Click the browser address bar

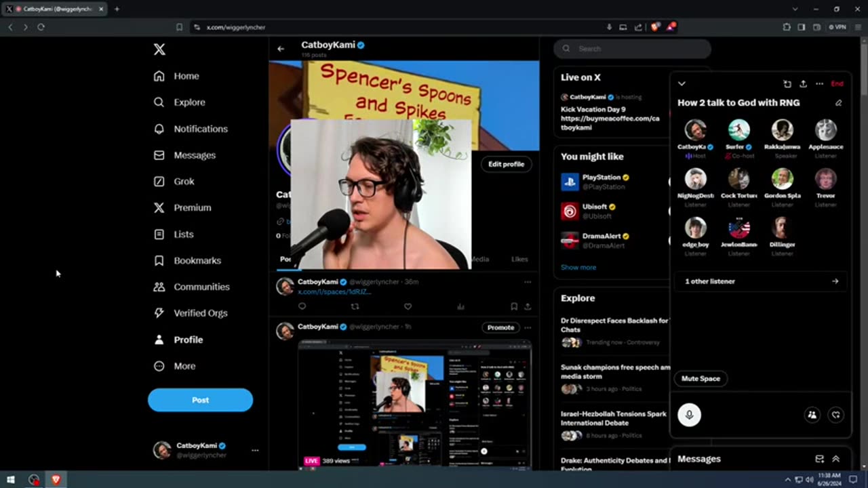click(397, 27)
